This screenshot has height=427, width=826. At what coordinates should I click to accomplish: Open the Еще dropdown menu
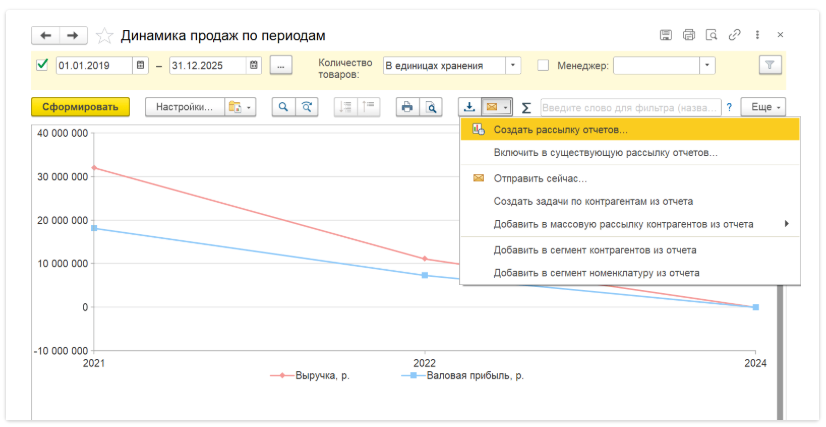763,107
